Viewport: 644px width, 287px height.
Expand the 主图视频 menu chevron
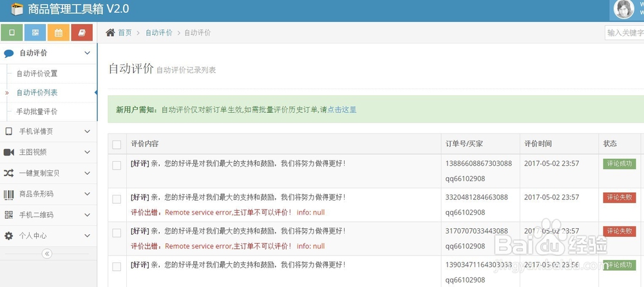pyautogui.click(x=87, y=153)
